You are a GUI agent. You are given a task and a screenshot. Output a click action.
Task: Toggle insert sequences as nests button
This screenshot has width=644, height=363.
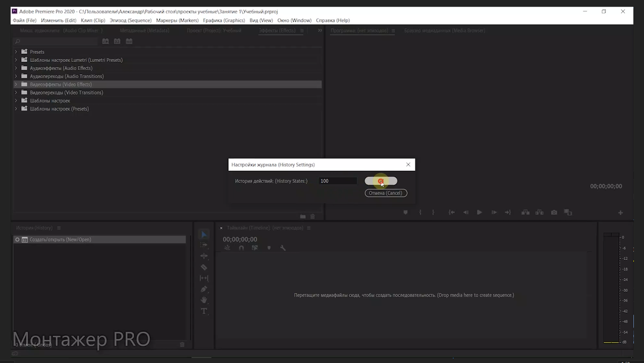(x=228, y=248)
